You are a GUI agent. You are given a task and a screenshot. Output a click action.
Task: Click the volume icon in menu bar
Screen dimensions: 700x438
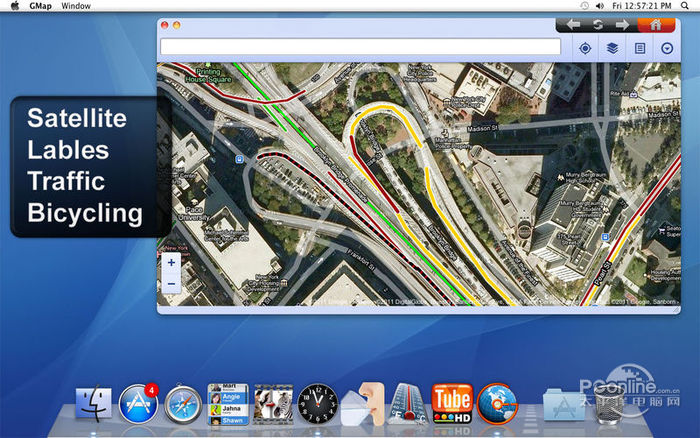[x=600, y=6]
